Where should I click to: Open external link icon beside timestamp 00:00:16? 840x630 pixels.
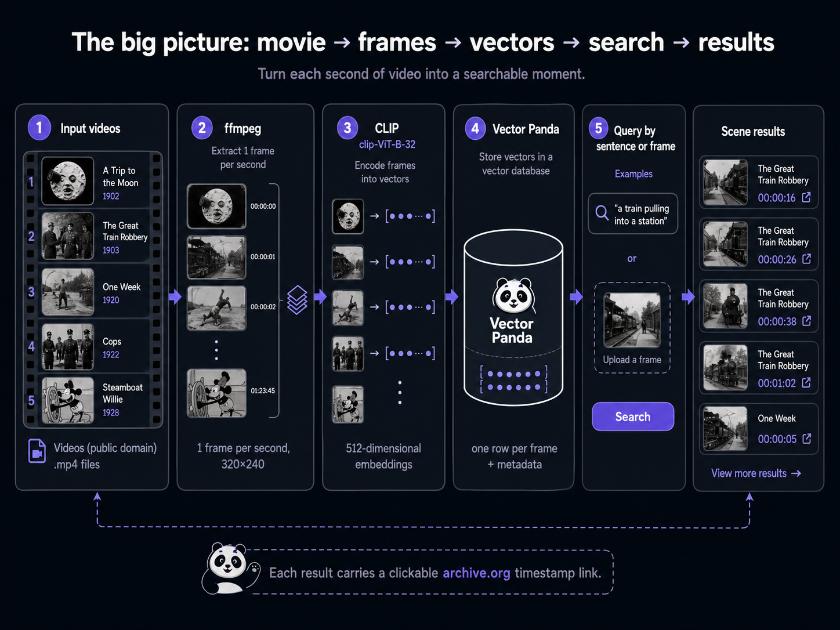(x=806, y=197)
